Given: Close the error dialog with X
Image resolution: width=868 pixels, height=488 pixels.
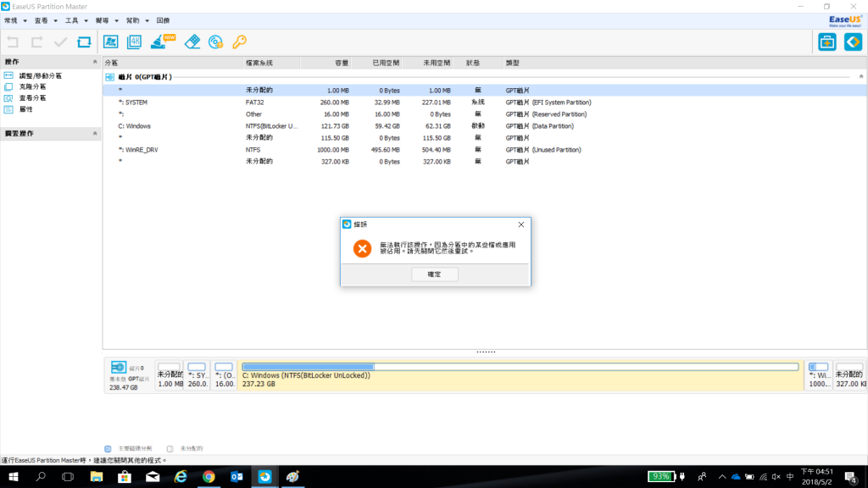Looking at the screenshot, I should [x=521, y=225].
